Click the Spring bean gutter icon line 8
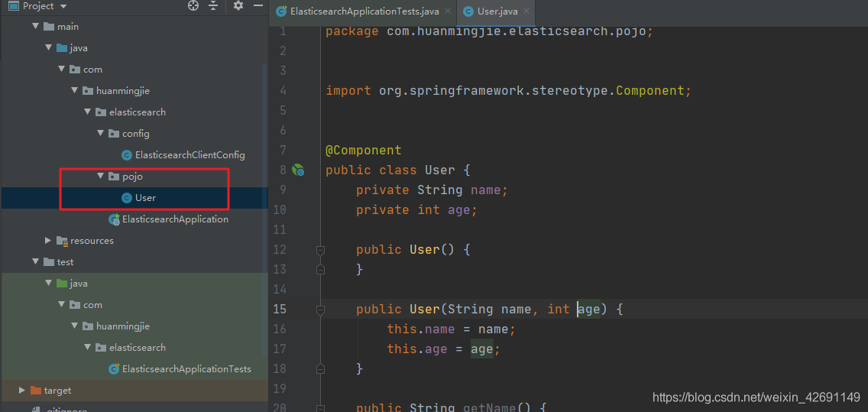 click(298, 170)
